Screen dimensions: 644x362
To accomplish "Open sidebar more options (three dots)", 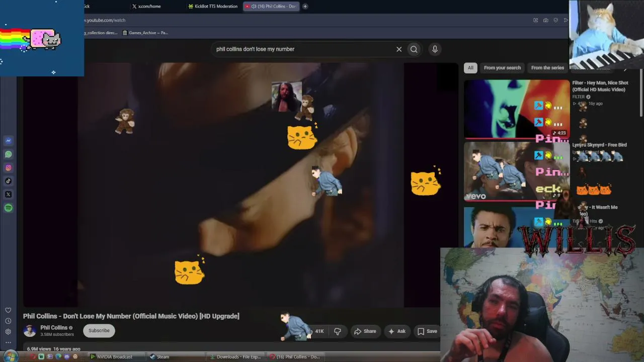I will (8, 342).
